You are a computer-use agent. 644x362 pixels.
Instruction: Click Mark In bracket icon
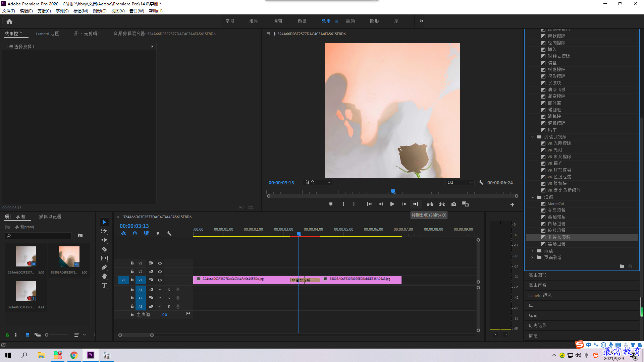coord(343,204)
